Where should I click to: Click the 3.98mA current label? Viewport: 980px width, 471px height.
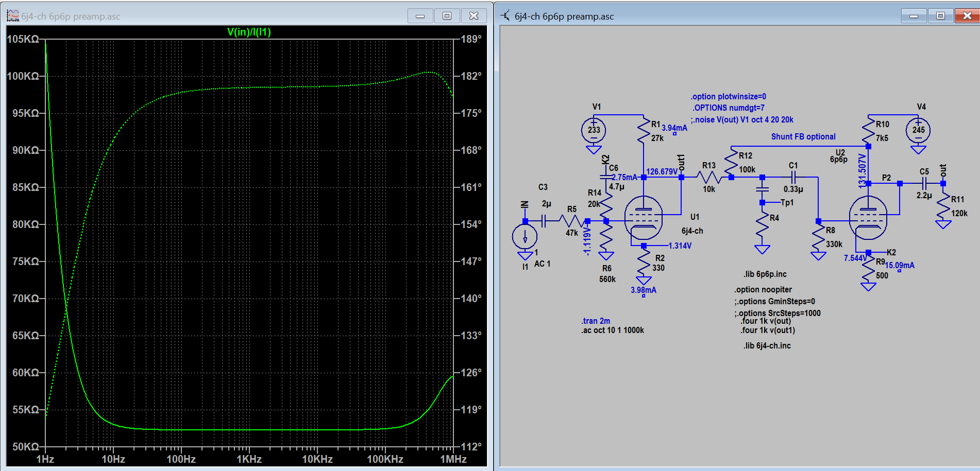pos(644,290)
